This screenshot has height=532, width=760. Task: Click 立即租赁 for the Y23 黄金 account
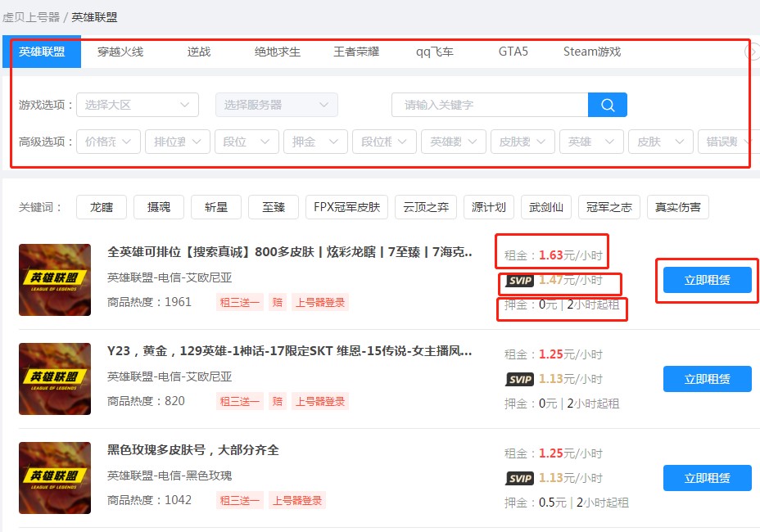[707, 379]
